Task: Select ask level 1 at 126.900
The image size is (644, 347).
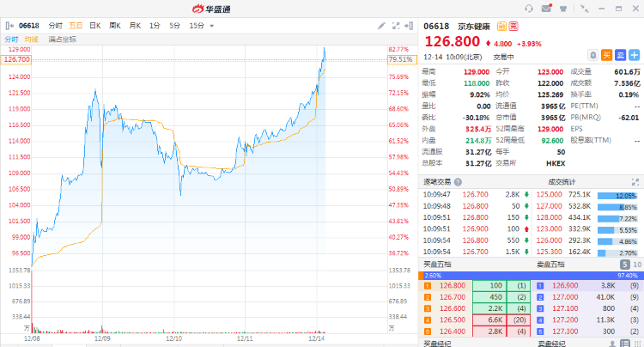Action: pos(587,285)
